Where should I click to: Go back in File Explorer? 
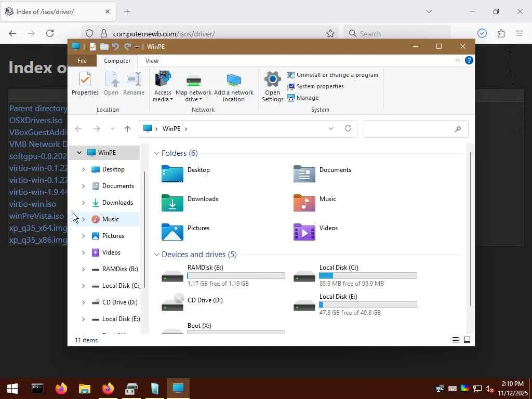(78, 129)
